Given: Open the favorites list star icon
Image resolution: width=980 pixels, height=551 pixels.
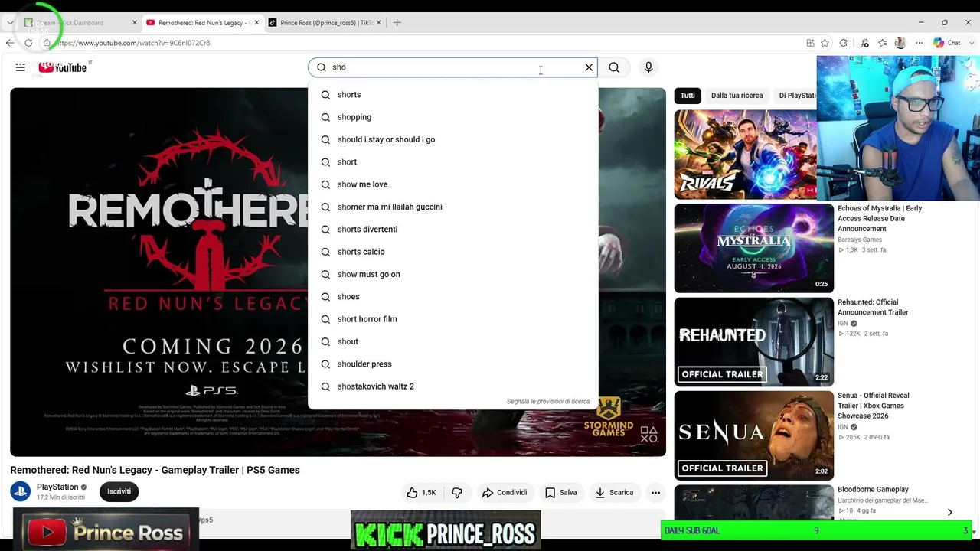Looking at the screenshot, I should coord(882,43).
